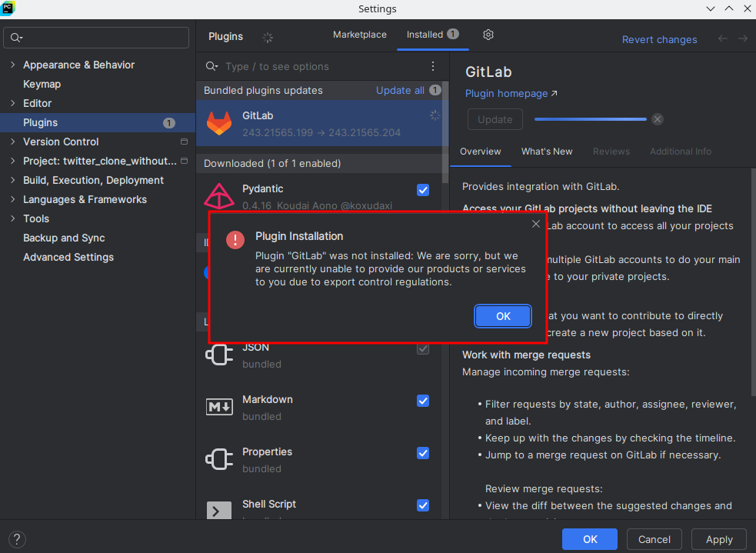Disable the Shell Script plugin checkbox
The width and height of the screenshot is (756, 553).
[x=423, y=505]
